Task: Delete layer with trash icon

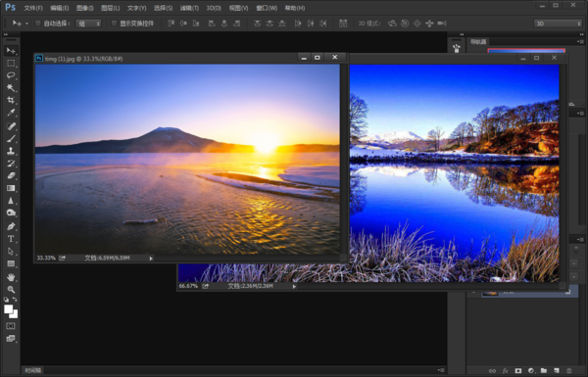Action: tap(569, 370)
